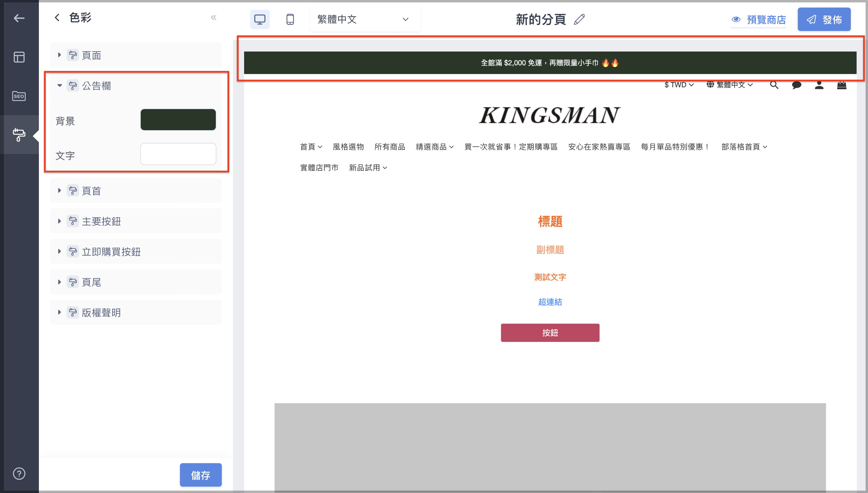Image resolution: width=868 pixels, height=493 pixels.
Task: Click the chat bubble icon in storefront
Action: [x=796, y=85]
